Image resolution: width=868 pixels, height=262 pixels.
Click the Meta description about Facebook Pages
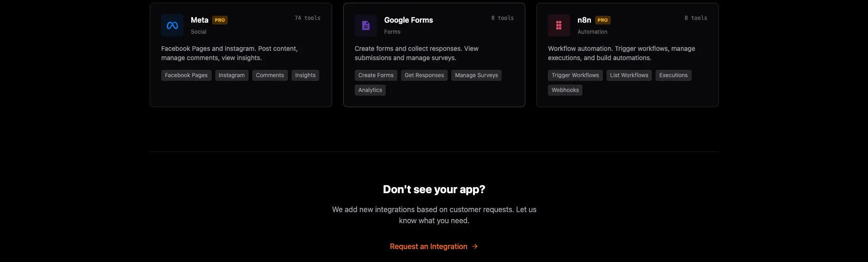click(230, 53)
